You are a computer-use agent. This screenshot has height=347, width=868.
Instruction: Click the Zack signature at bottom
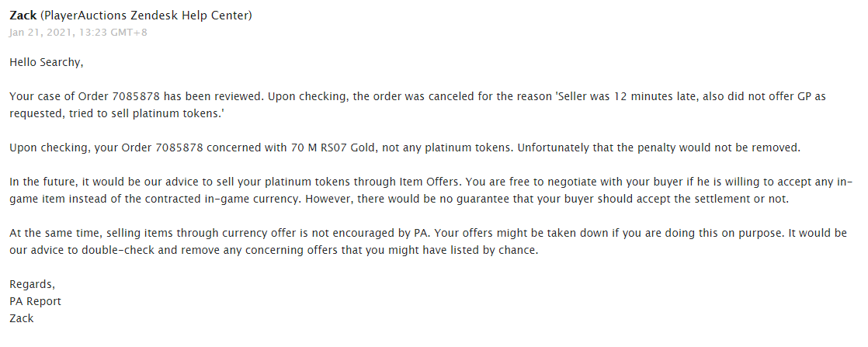point(22,318)
